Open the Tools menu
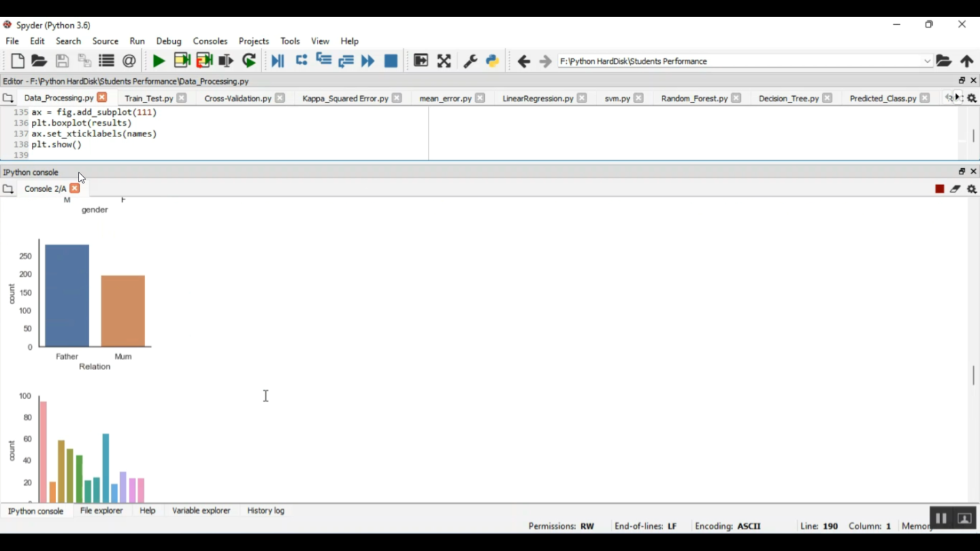This screenshot has width=980, height=551. [291, 41]
